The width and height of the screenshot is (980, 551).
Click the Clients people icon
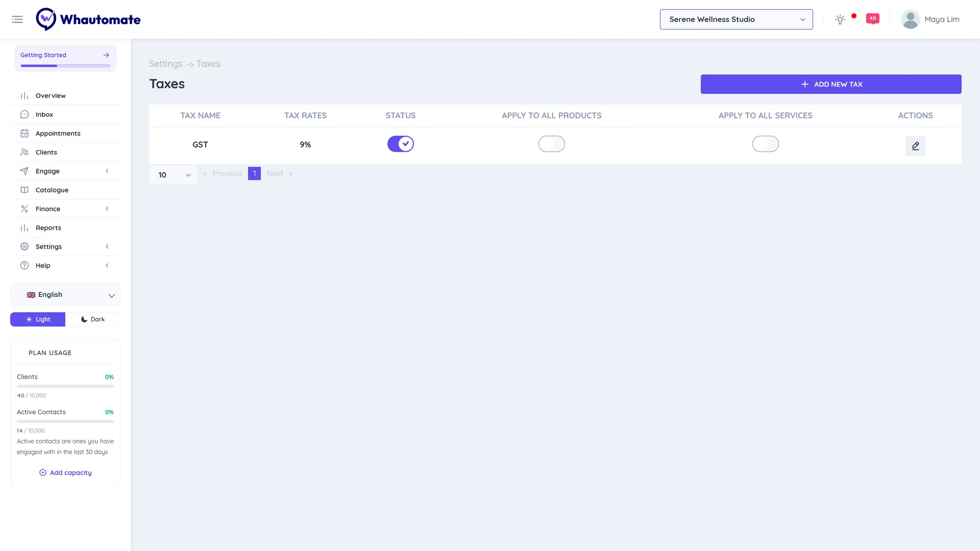point(24,152)
